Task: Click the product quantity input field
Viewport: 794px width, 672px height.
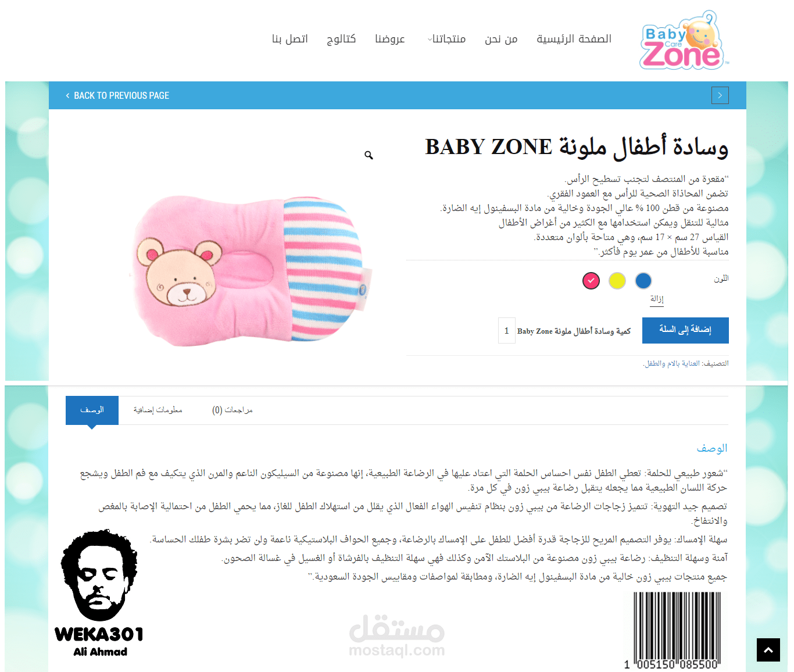Action: [x=506, y=331]
